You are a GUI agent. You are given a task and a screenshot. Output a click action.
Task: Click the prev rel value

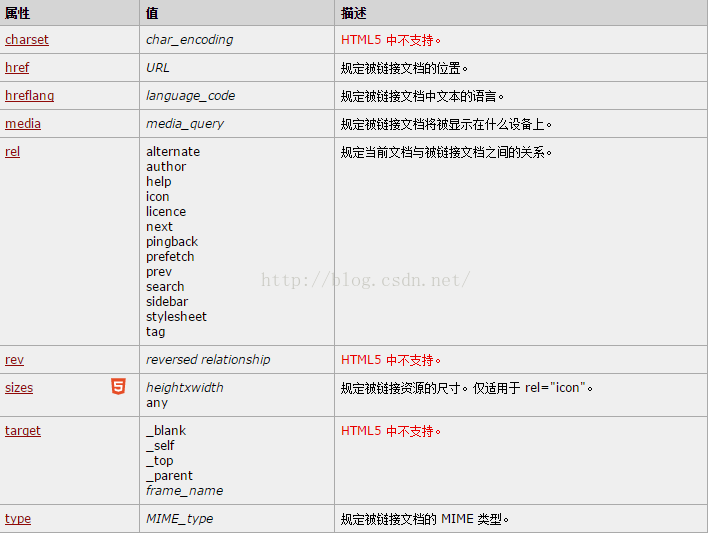pos(159,271)
